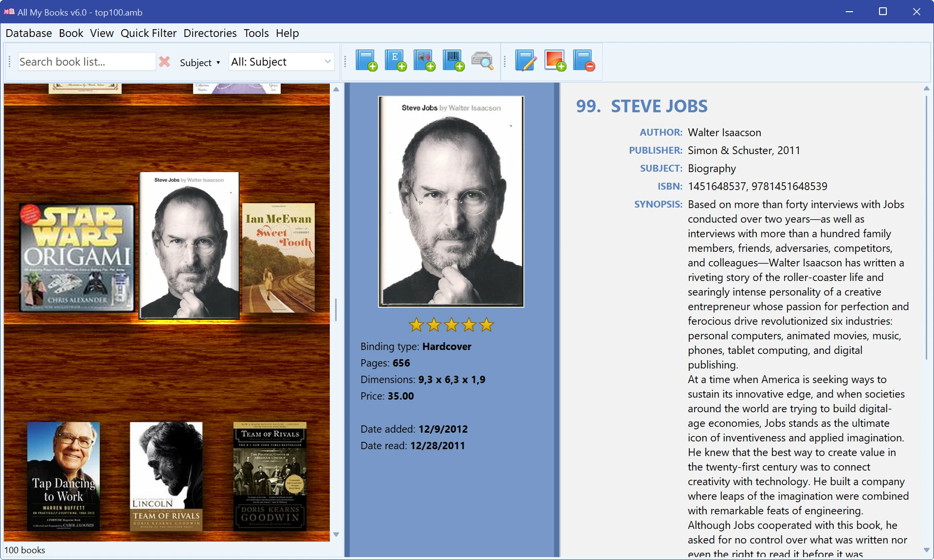Click bookshelf scrollbar up arrow

click(x=336, y=89)
